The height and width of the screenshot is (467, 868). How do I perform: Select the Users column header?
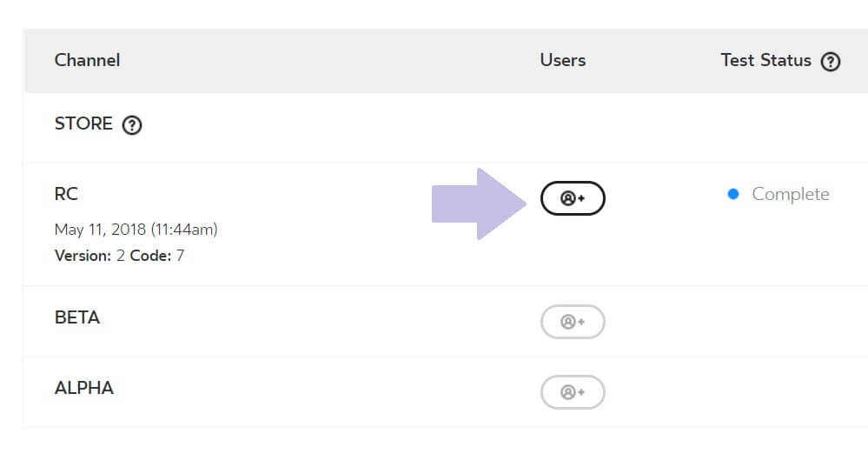point(562,60)
